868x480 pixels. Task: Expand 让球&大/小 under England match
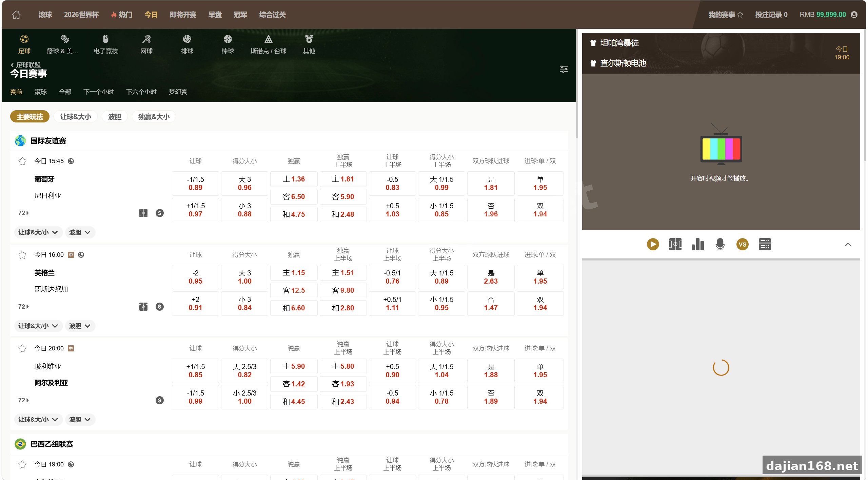(38, 326)
